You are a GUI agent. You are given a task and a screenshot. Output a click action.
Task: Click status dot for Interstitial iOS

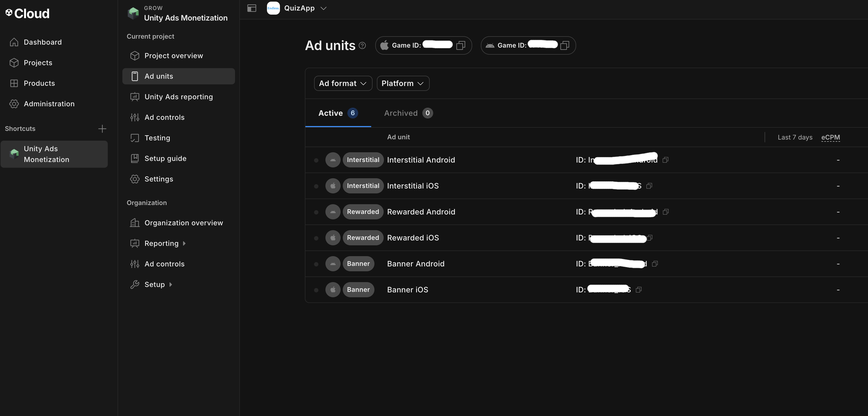pyautogui.click(x=316, y=186)
